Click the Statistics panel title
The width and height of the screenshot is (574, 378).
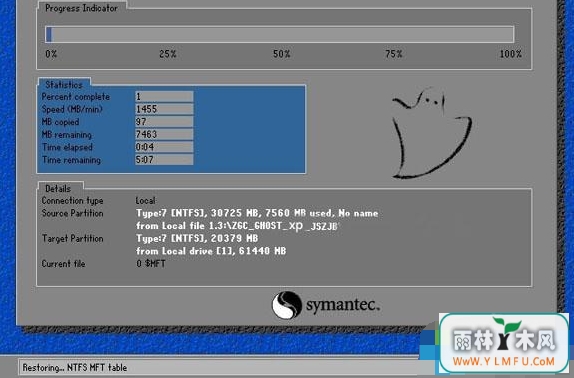point(64,85)
